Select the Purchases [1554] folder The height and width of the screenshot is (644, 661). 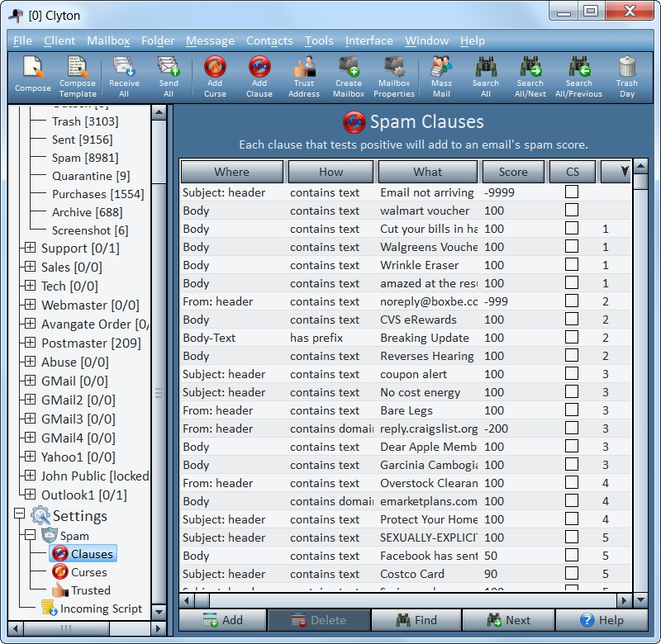(97, 194)
